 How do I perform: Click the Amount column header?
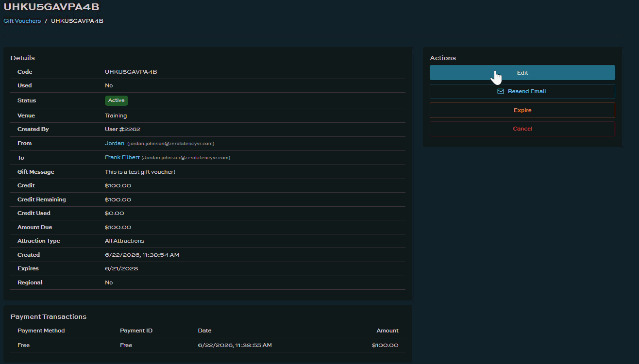tap(387, 331)
